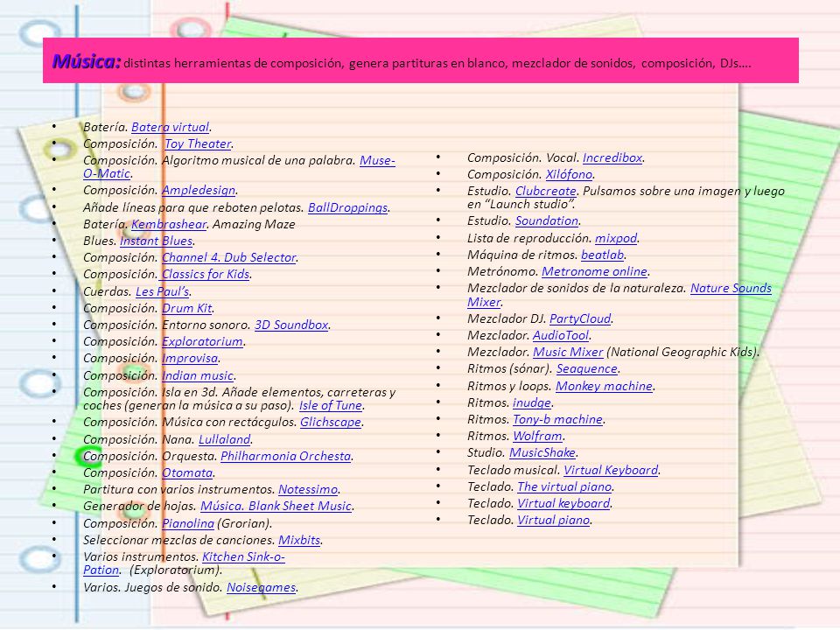Open Música. Blank Sheet Music link
This screenshot has width=840, height=630.
click(276, 506)
